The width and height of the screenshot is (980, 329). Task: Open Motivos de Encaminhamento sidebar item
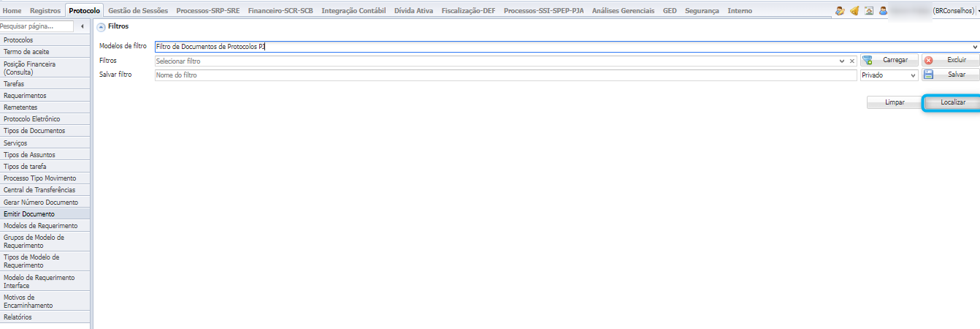45,302
